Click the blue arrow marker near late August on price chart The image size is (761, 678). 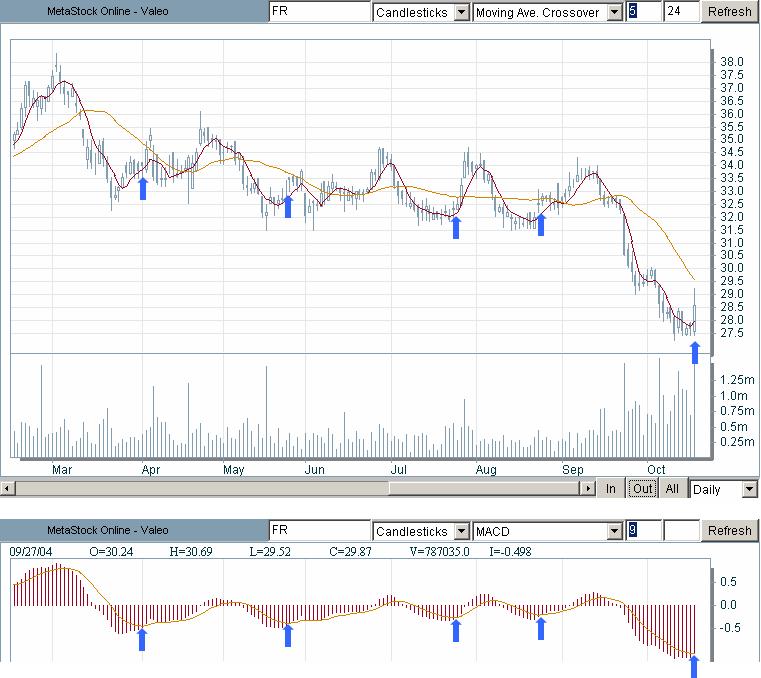click(x=541, y=224)
